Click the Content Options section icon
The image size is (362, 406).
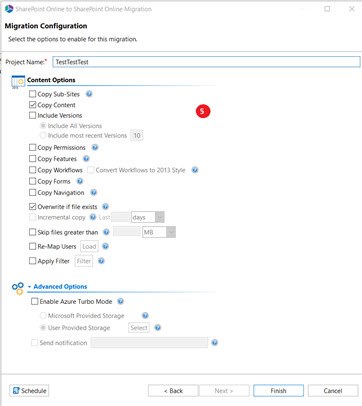[x=18, y=82]
